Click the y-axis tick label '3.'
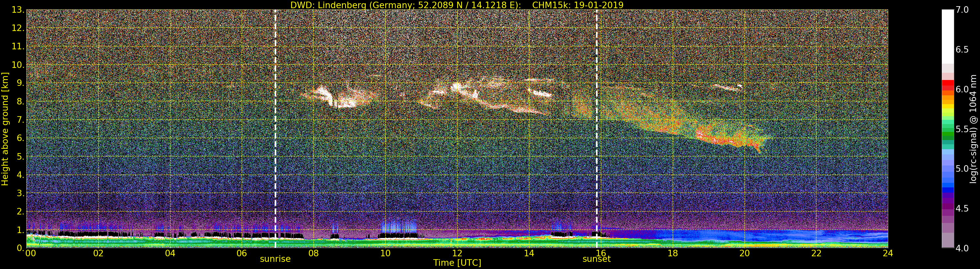 pyautogui.click(x=20, y=193)
